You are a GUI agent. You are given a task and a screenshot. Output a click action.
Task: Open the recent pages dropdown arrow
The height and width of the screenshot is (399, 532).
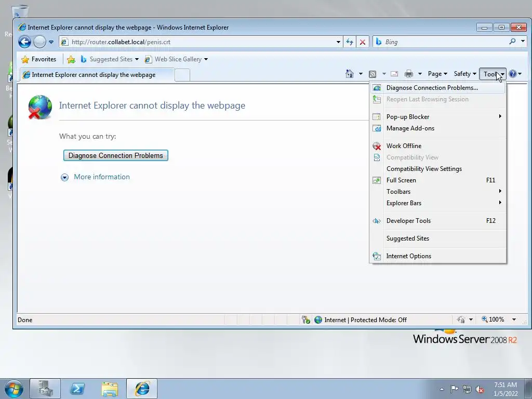tap(51, 42)
